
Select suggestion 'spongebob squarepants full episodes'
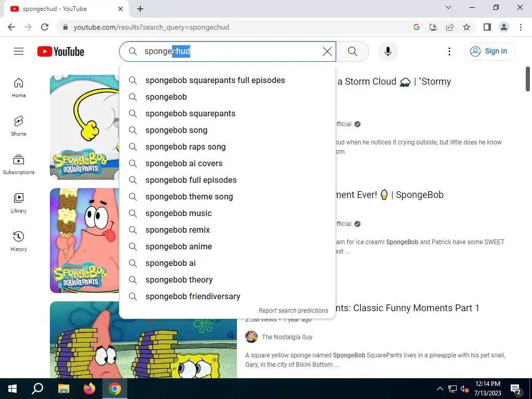point(228,81)
